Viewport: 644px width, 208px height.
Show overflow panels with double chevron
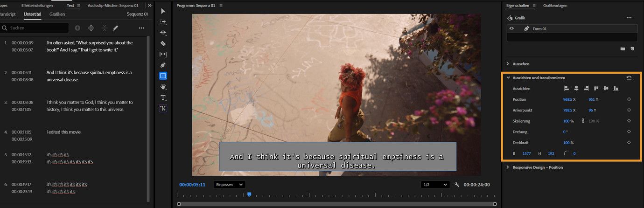click(149, 6)
